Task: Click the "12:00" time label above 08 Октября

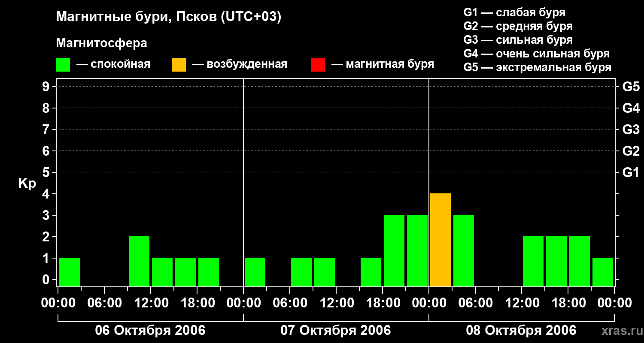Action: (522, 303)
